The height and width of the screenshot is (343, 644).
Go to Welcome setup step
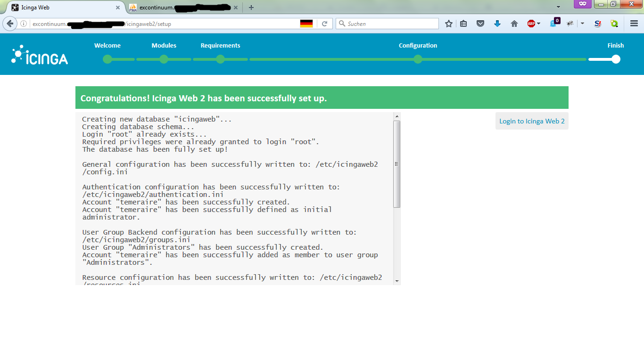coord(107,46)
